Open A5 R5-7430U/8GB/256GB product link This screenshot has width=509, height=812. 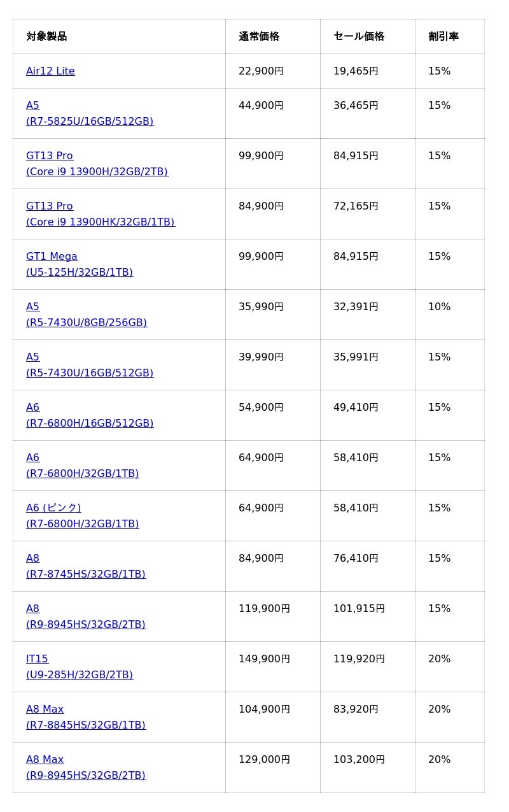coord(86,322)
